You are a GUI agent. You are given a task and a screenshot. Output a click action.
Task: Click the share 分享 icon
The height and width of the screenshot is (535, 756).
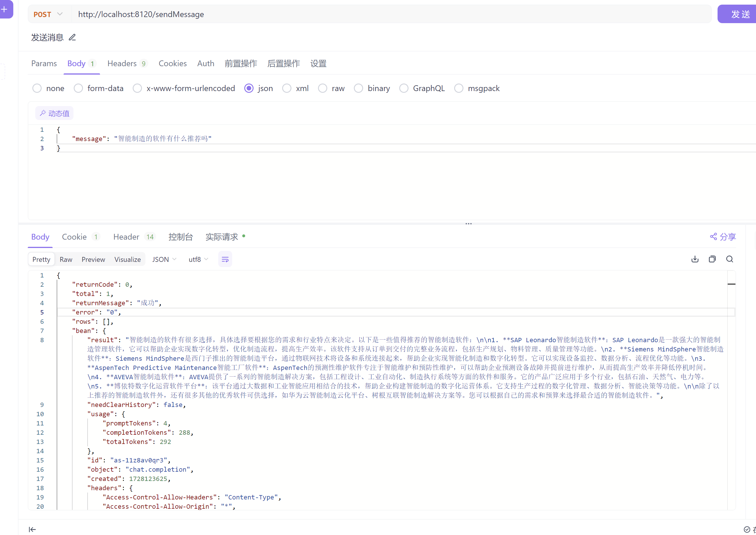(x=714, y=236)
